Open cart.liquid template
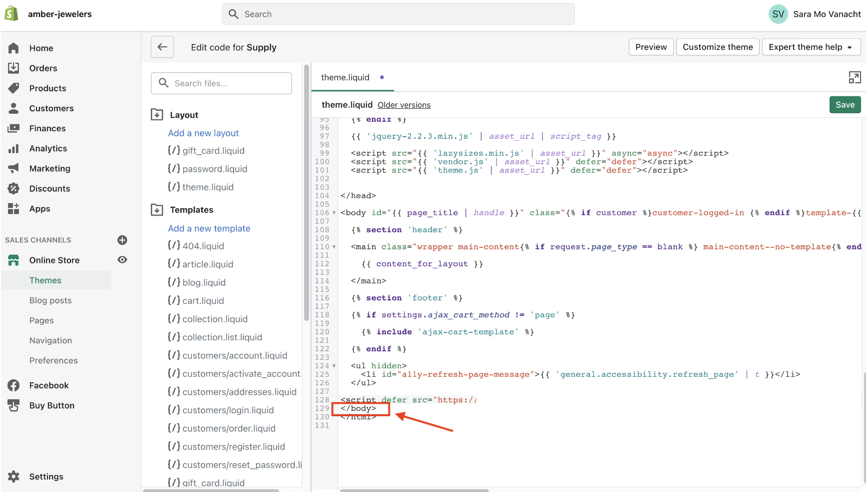Screen dimensions: 868x492 (x=196, y=301)
